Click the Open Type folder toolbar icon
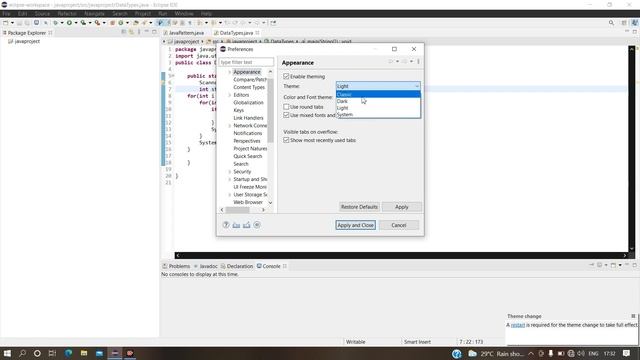This screenshot has height=360, width=640. 136,23
